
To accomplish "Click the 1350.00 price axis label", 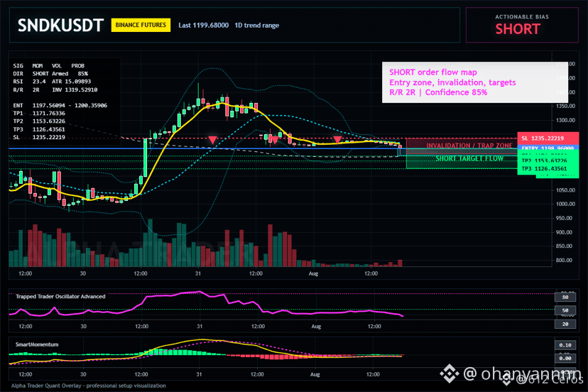I will click(x=565, y=106).
